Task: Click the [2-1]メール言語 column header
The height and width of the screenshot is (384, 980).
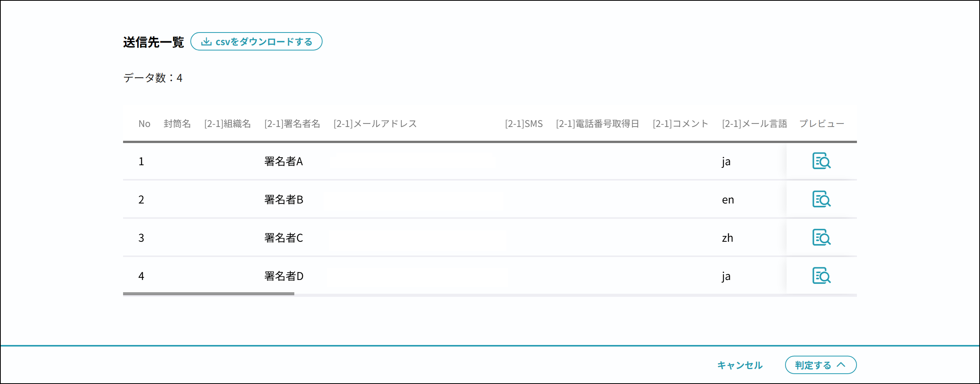Action: pyautogui.click(x=754, y=124)
